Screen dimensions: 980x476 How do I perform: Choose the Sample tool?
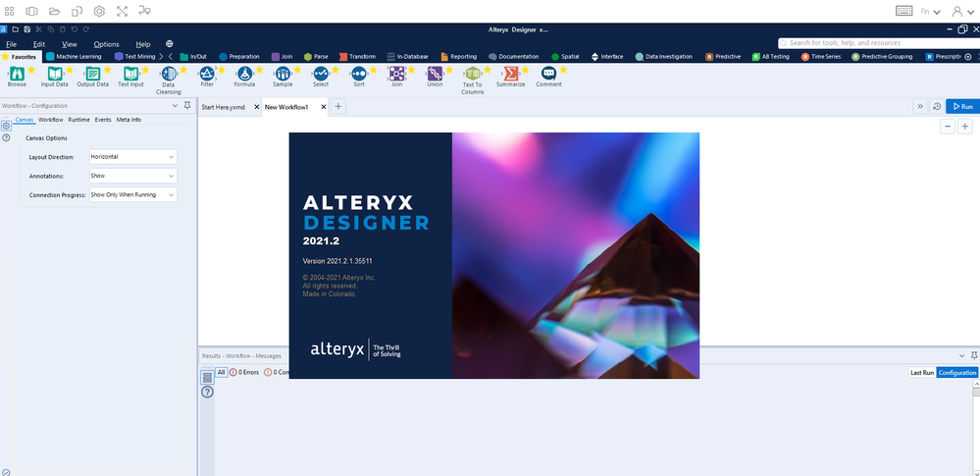click(x=283, y=74)
